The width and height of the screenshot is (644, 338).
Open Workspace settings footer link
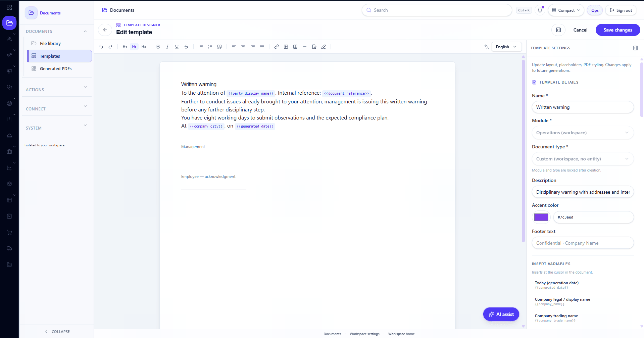coord(364,334)
